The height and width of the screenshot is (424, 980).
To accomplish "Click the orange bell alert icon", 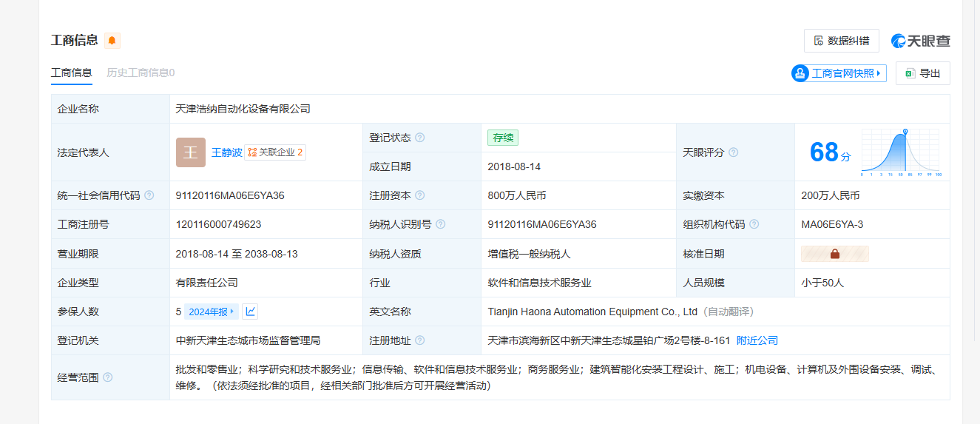I will tap(112, 40).
